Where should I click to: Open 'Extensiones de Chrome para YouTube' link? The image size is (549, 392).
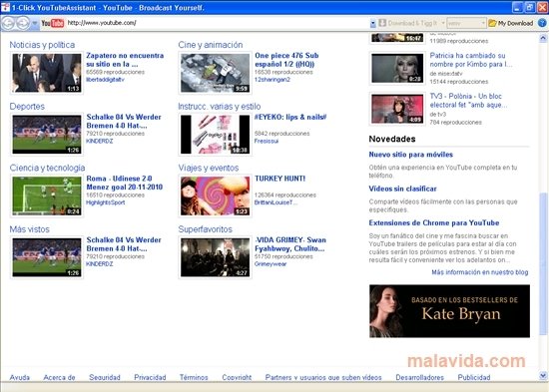point(434,223)
